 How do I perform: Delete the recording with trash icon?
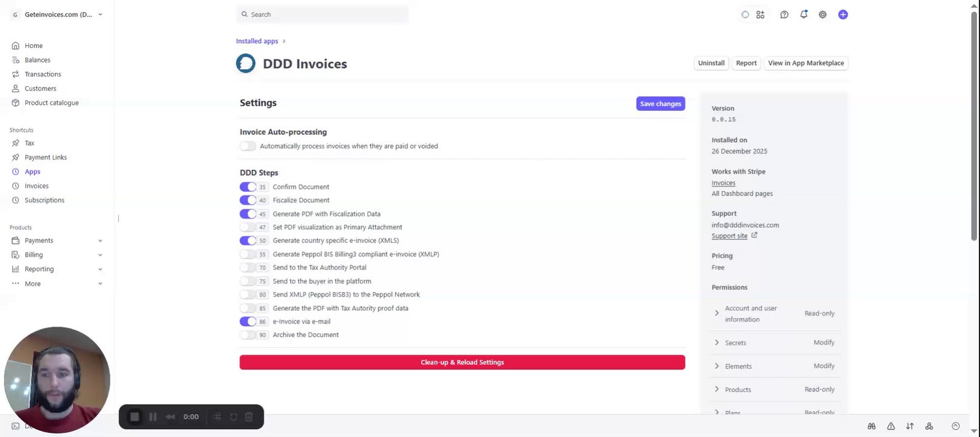click(x=249, y=417)
